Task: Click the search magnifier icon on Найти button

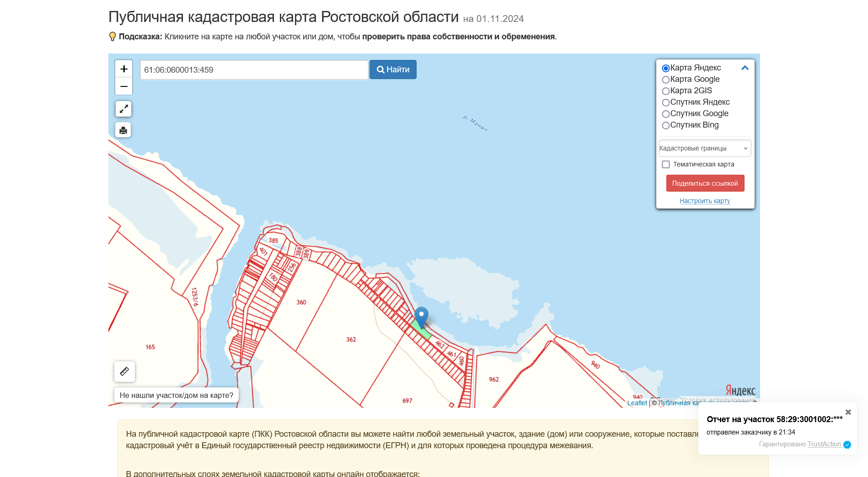Action: tap(381, 70)
